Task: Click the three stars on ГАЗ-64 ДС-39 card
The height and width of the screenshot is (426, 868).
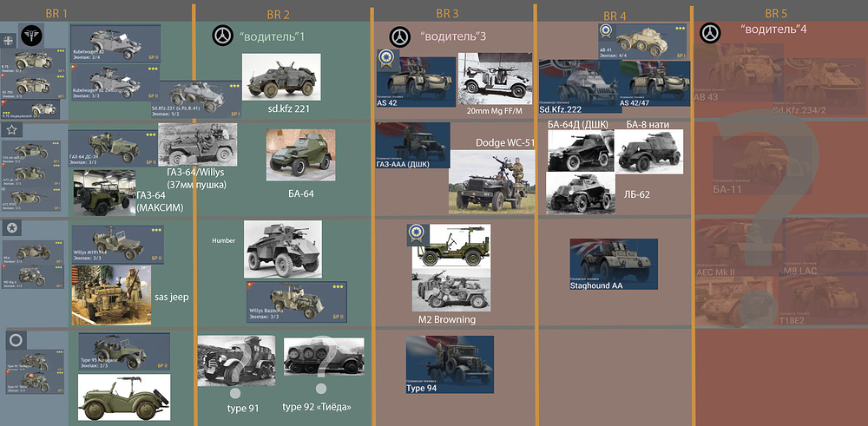Action: tap(148, 135)
